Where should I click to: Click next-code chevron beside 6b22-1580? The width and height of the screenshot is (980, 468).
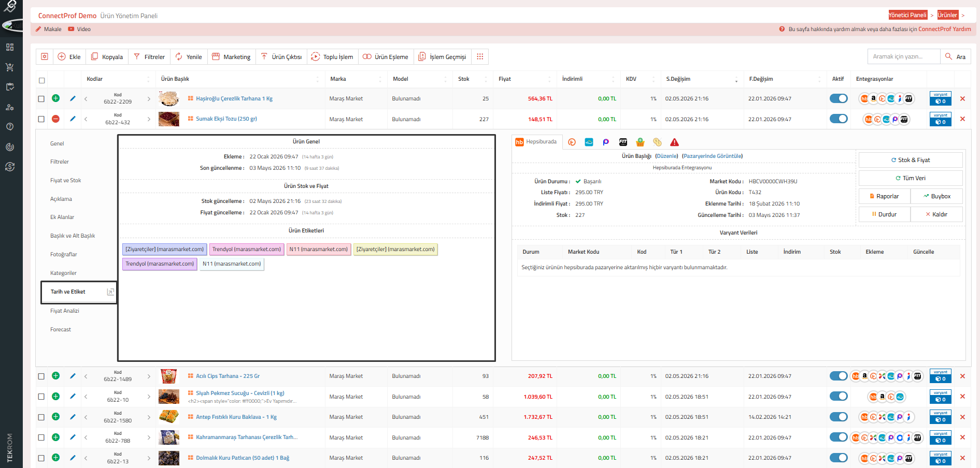point(149,417)
